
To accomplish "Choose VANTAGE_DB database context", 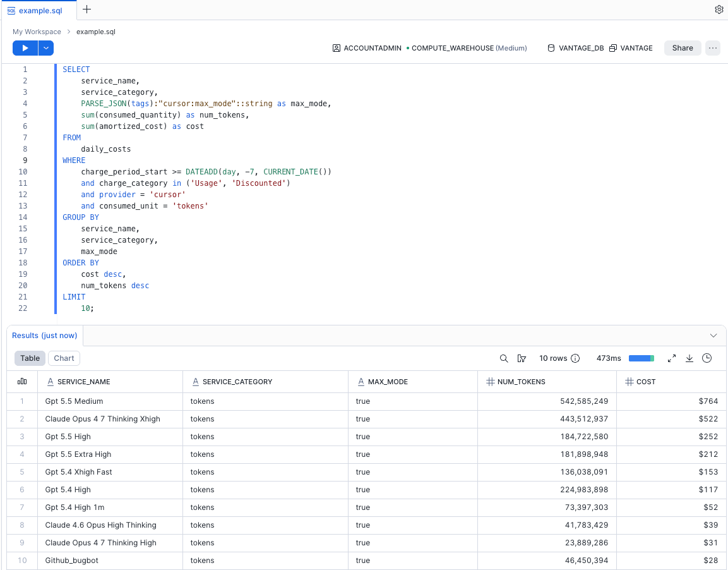I will (576, 48).
